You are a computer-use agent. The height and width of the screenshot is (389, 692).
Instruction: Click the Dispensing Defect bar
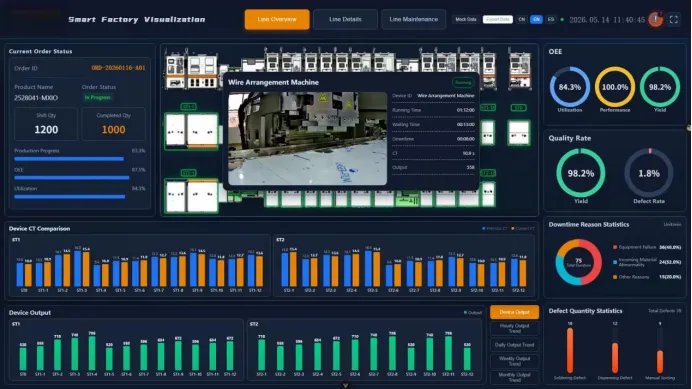point(615,358)
